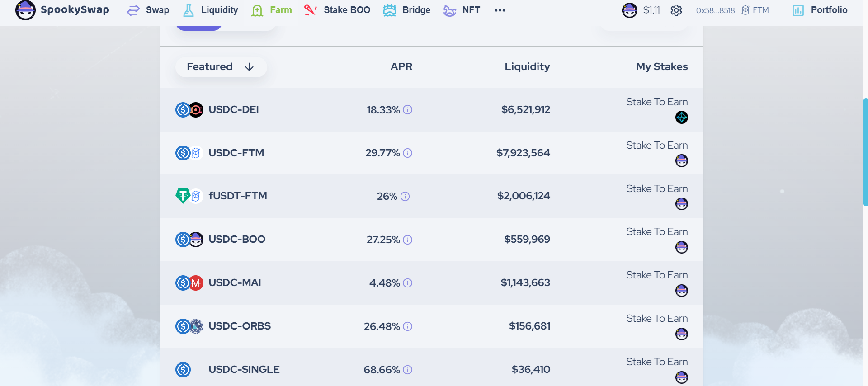Viewport: 868px width, 386px height.
Task: Open the Liquidity page
Action: click(x=210, y=10)
